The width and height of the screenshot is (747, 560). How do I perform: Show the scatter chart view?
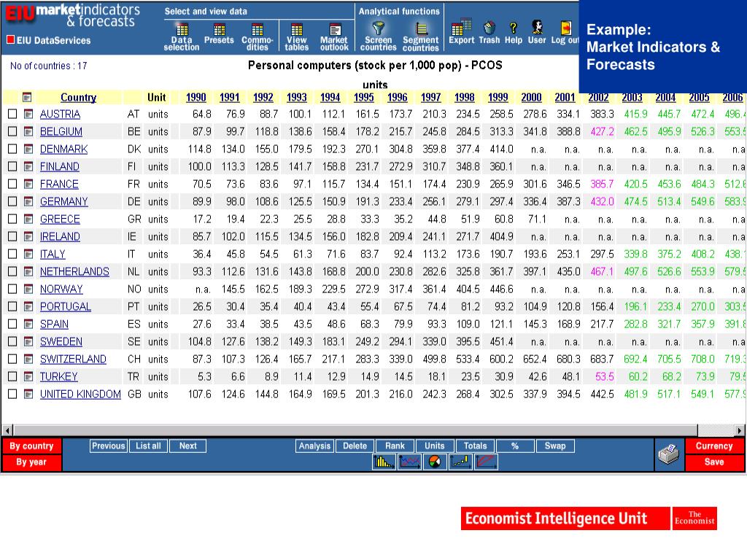pos(461,462)
